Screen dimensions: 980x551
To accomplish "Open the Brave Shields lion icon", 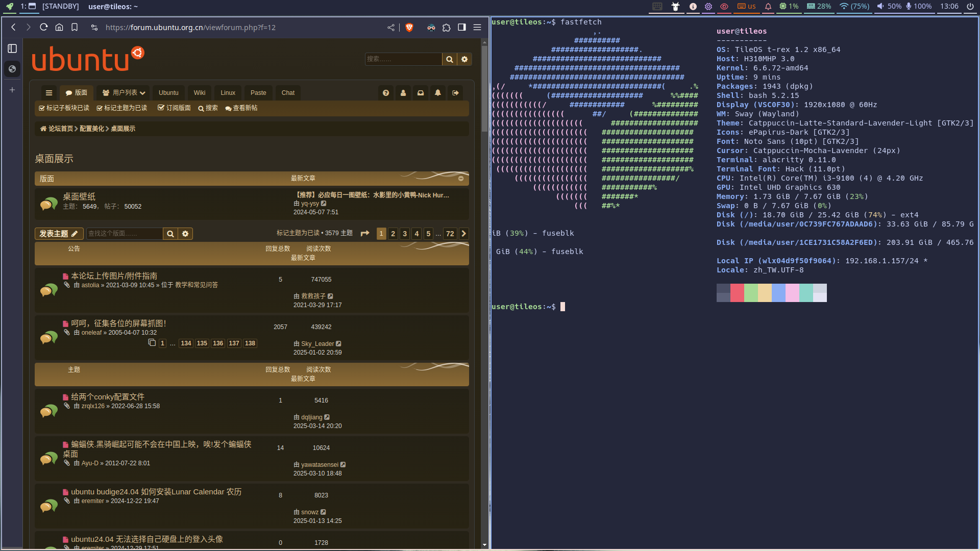I will point(409,28).
